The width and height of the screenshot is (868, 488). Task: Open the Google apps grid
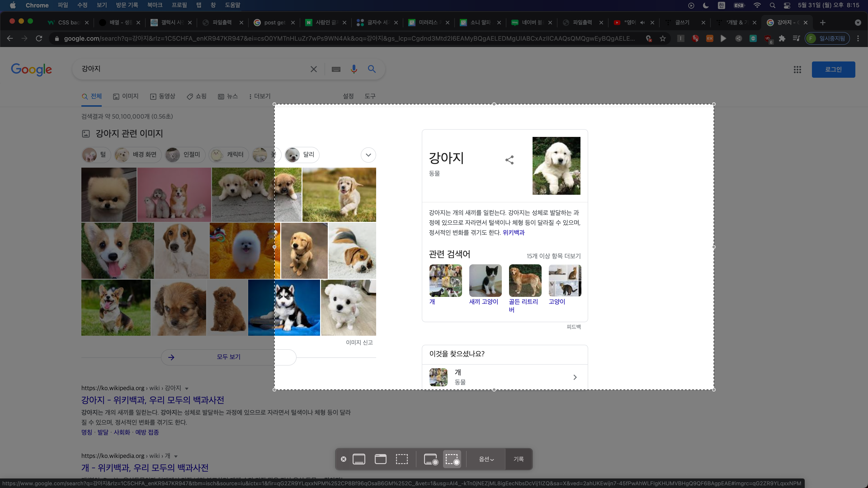click(x=797, y=69)
